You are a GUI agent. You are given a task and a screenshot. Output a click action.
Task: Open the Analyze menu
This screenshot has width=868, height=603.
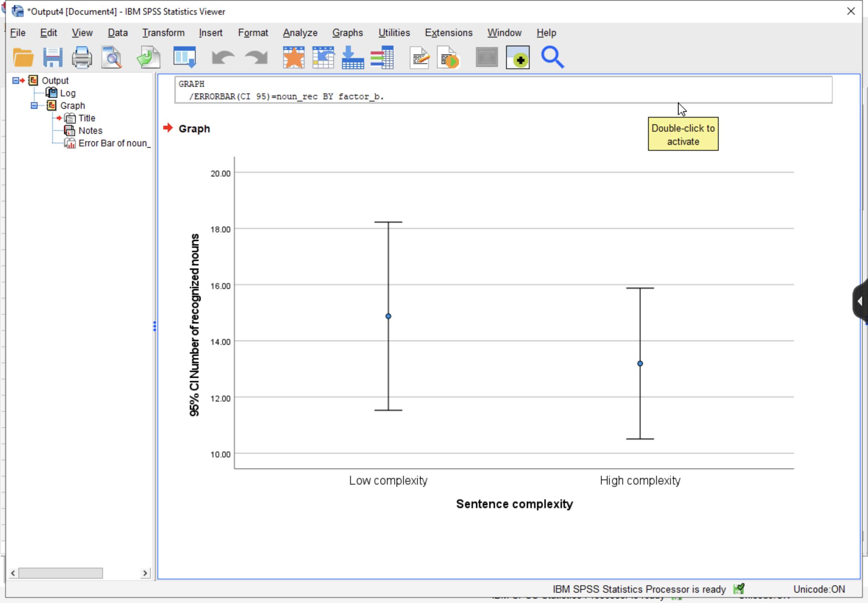pos(300,33)
